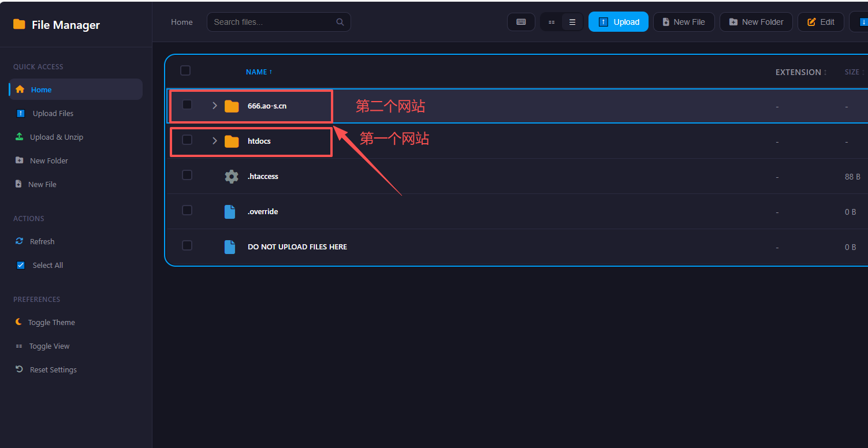Expand the 666.ao-s.cn folder chevron
868x448 pixels.
(x=214, y=106)
